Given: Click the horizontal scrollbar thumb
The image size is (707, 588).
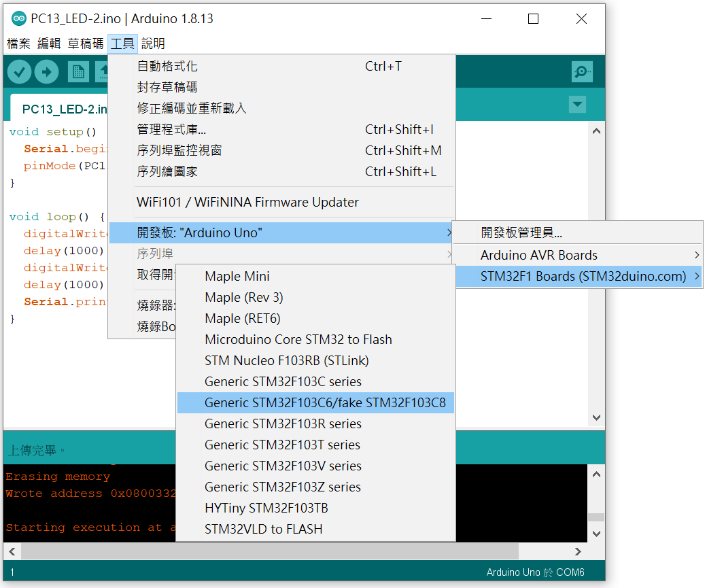Looking at the screenshot, I should pyautogui.click(x=270, y=551).
